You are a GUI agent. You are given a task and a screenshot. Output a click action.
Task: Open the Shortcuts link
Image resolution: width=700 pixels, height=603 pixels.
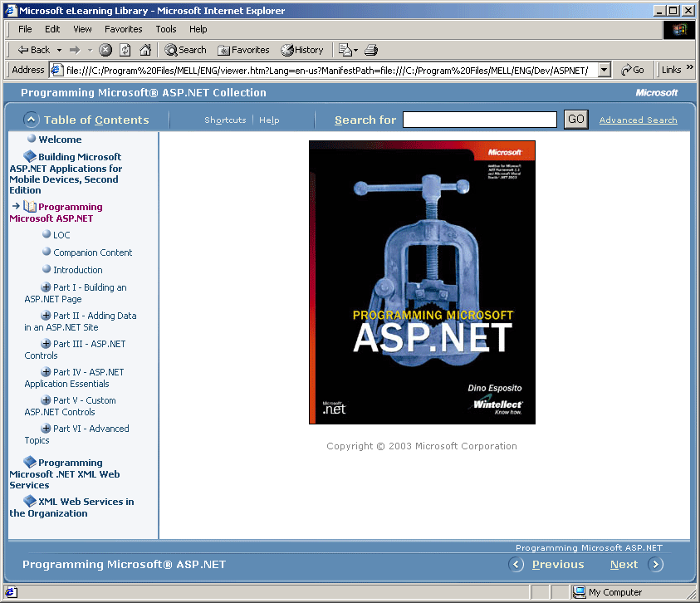point(225,120)
